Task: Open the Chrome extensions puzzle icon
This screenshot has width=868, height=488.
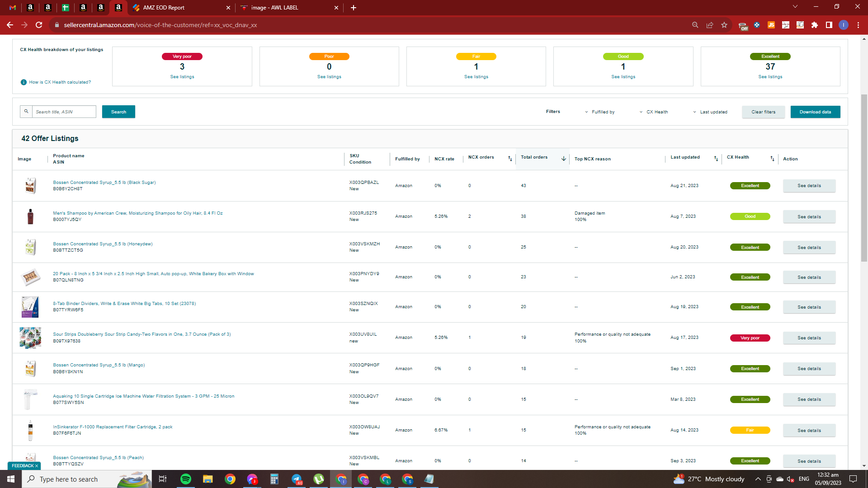Action: point(815,25)
